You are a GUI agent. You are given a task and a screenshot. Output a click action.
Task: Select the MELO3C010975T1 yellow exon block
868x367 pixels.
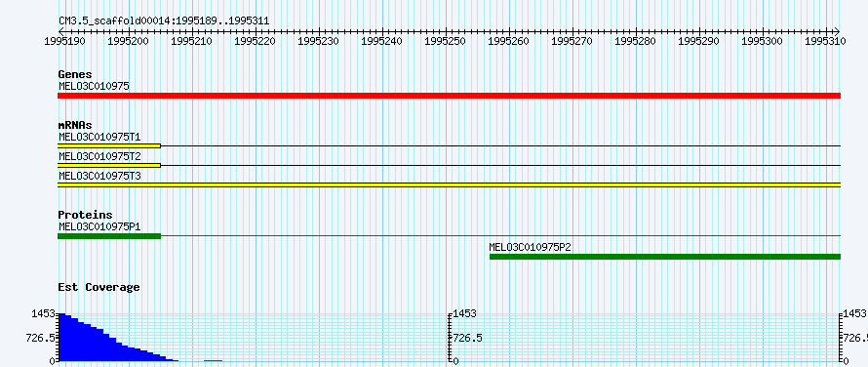[109, 145]
